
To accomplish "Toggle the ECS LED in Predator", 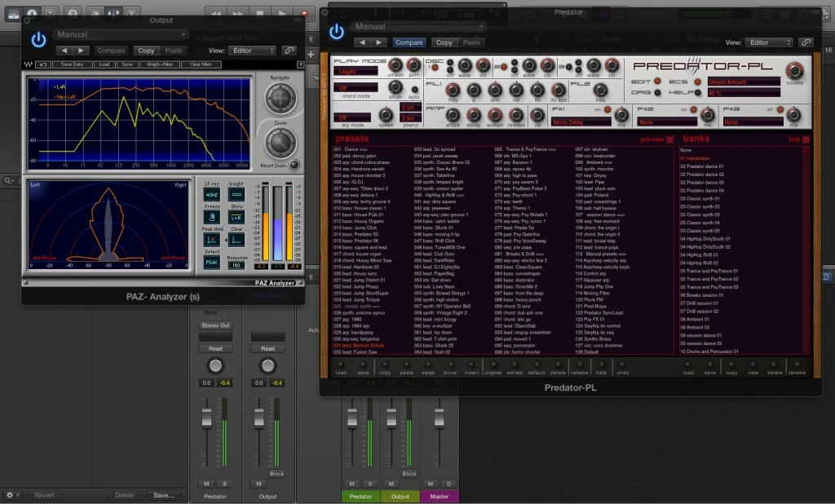I will coord(697,82).
